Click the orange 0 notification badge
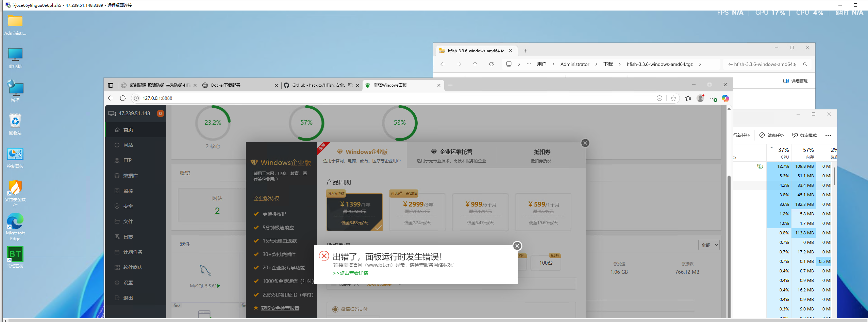The image size is (868, 322). [x=160, y=113]
